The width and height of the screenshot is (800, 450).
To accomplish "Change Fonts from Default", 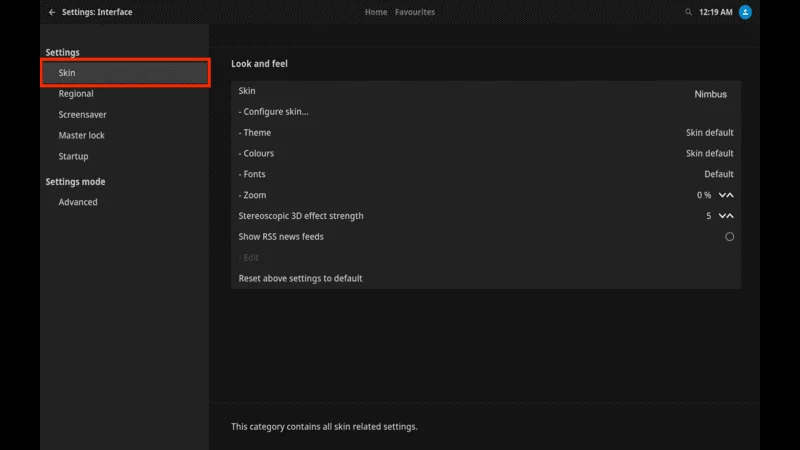I will (486, 174).
